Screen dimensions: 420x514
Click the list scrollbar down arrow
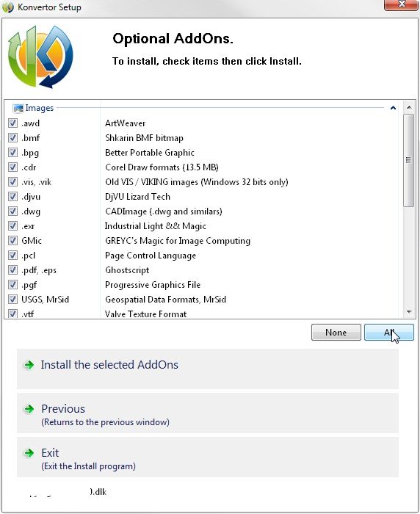409,312
